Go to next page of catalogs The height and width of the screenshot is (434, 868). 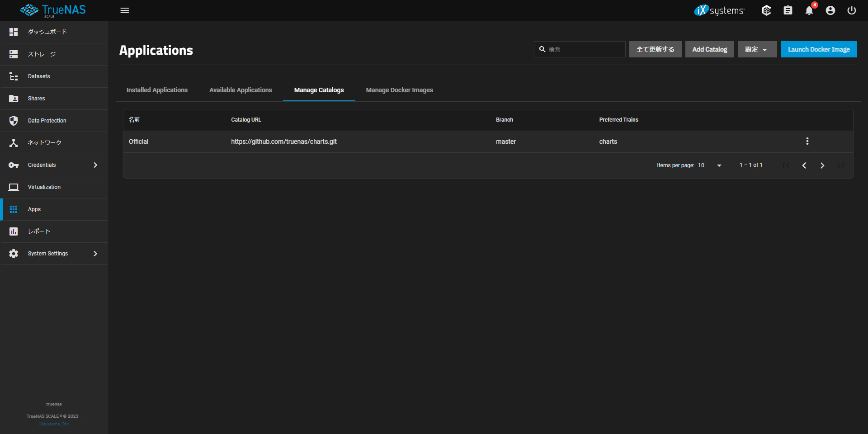[822, 165]
